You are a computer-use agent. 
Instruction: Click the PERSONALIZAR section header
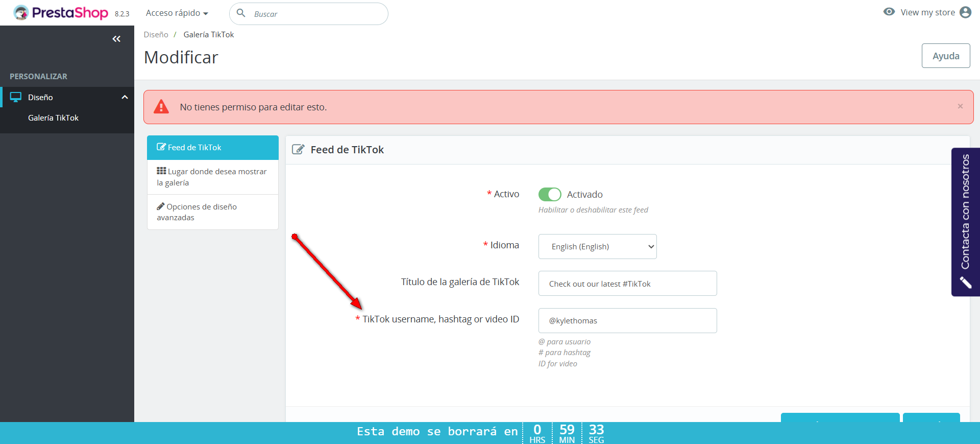[38, 77]
